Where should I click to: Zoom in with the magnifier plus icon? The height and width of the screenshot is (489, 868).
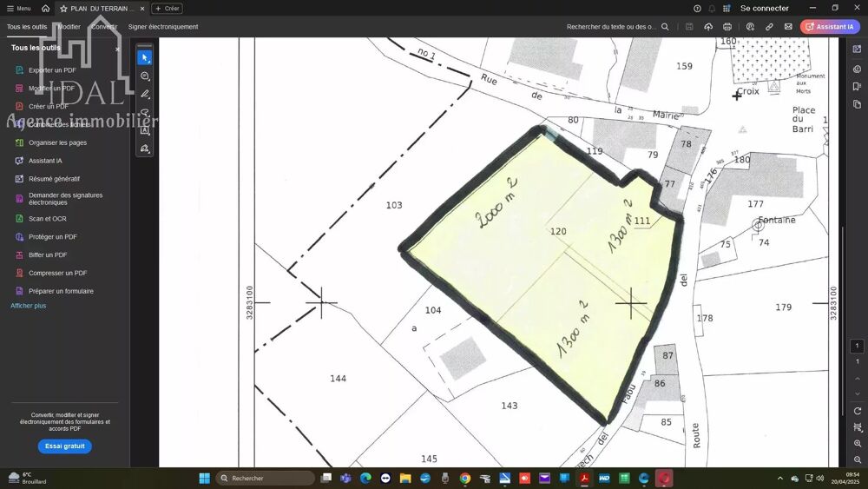pos(858,444)
